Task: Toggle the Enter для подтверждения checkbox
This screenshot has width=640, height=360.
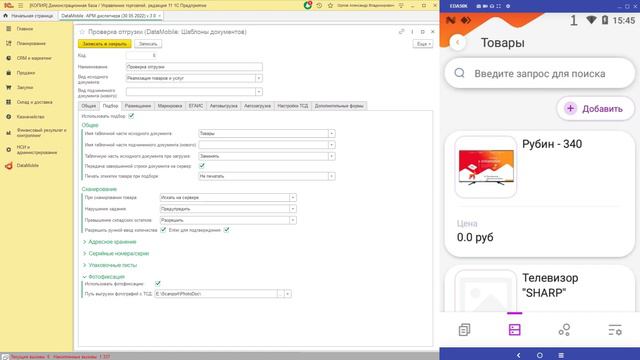Action: click(227, 230)
